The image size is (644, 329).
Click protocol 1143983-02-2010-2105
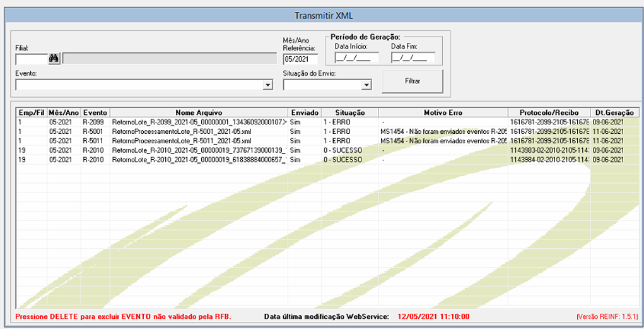pos(549,150)
